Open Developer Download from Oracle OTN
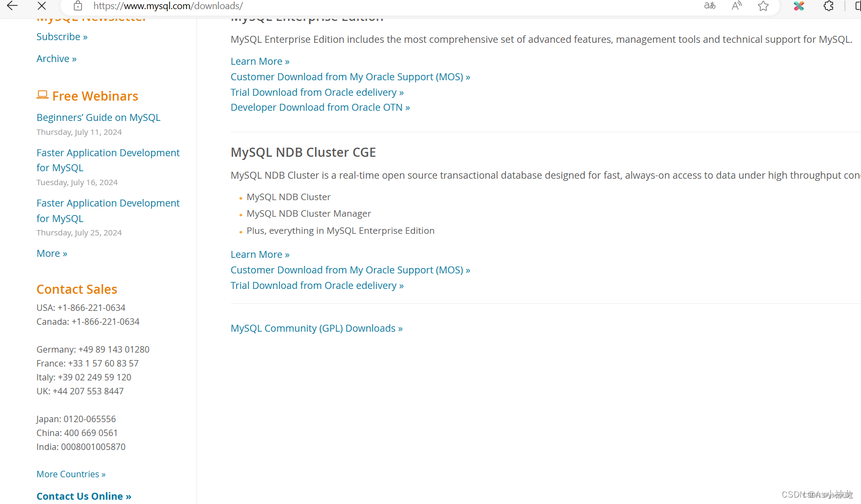 [320, 107]
